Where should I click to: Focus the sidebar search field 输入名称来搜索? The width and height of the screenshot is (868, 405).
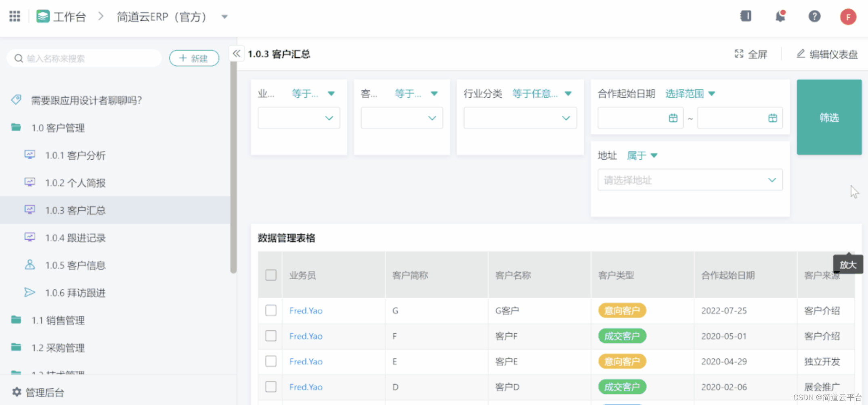(84, 59)
